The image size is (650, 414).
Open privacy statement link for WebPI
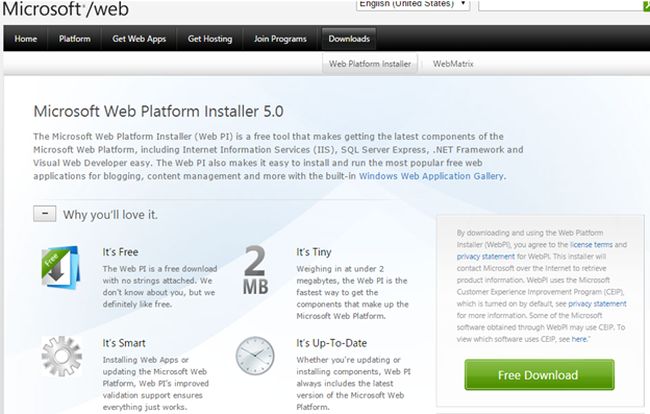coord(485,257)
